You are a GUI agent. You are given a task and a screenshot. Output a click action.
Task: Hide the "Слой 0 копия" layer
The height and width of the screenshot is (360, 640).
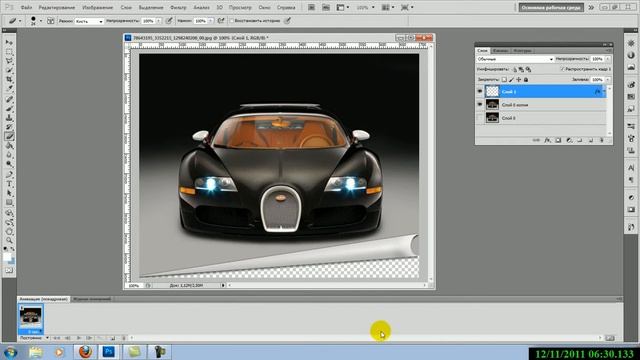480,104
